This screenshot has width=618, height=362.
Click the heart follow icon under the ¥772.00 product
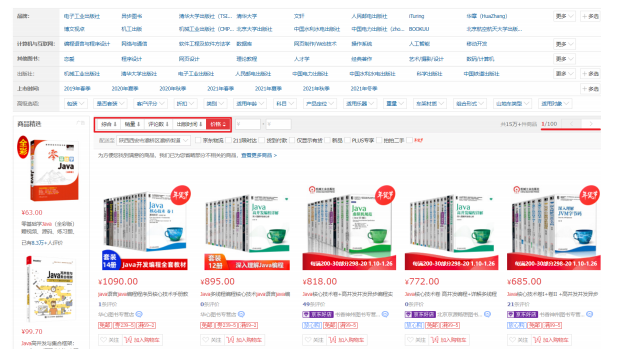point(410,340)
